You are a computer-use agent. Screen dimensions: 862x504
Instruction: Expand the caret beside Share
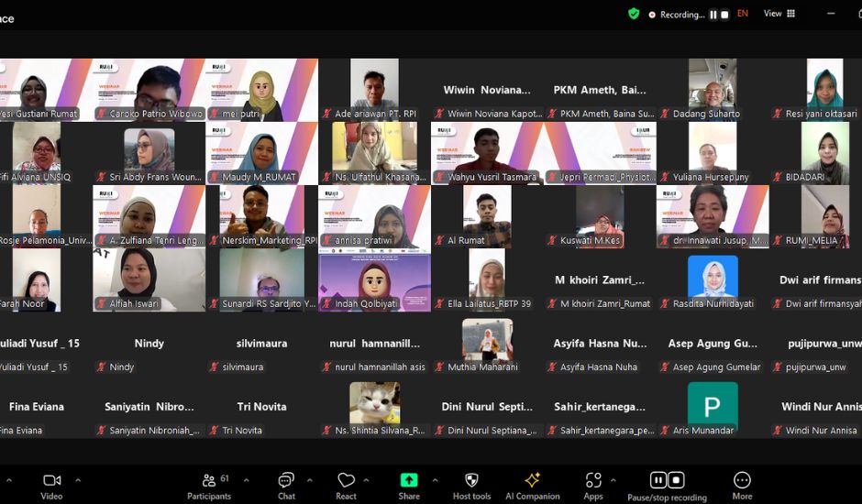coord(435,479)
